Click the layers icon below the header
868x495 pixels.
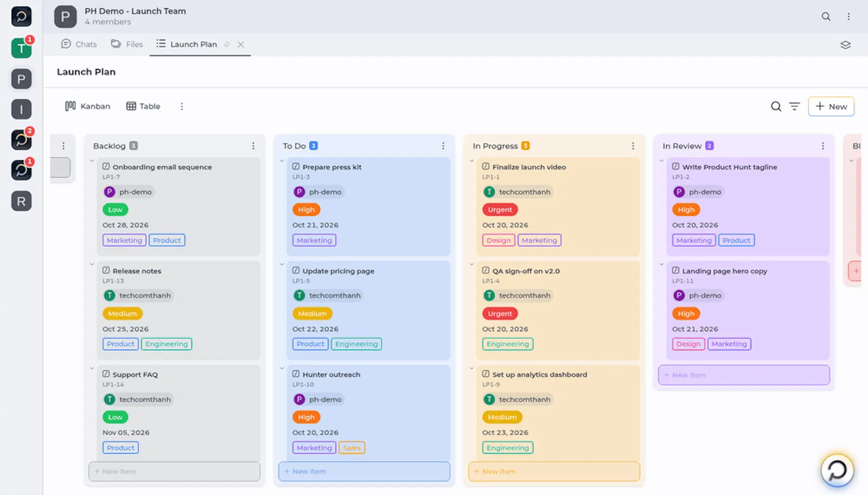845,45
